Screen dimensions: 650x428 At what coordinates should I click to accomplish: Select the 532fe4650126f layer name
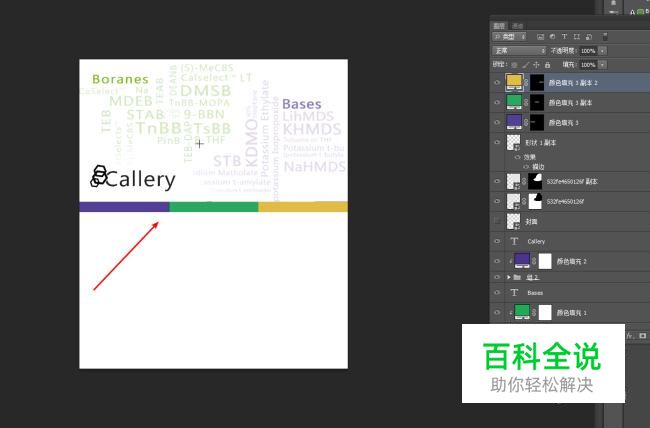click(x=565, y=202)
